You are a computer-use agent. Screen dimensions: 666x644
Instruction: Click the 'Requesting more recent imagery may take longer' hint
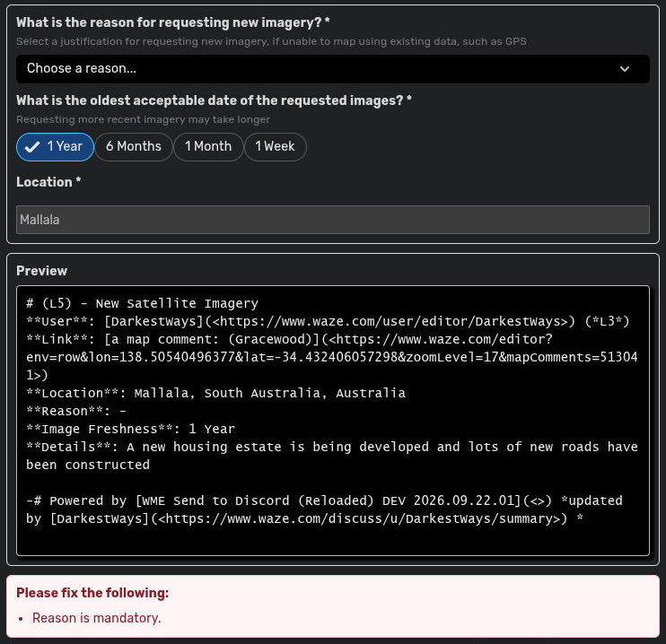click(143, 119)
